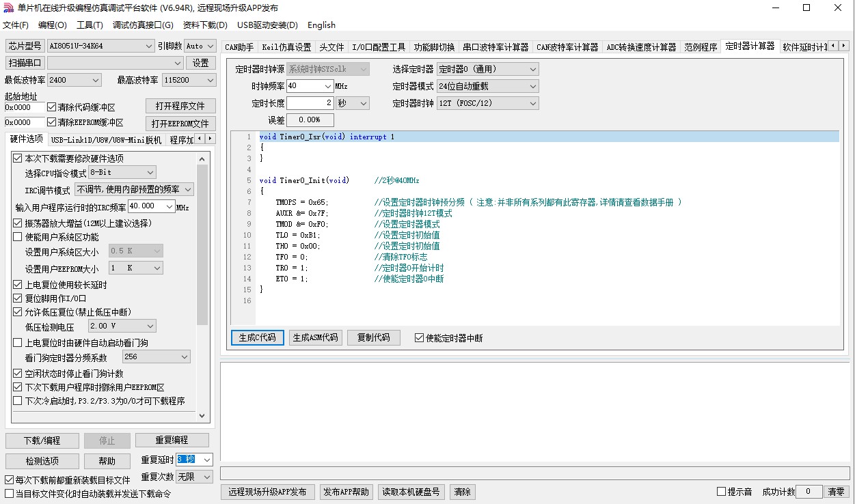Switch language via English menu item
This screenshot has width=855, height=504.
click(x=321, y=25)
